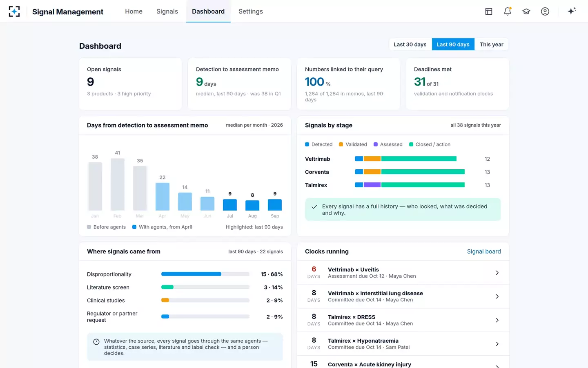
Task: Click the Validated legend swatch
Action: [x=341, y=144]
